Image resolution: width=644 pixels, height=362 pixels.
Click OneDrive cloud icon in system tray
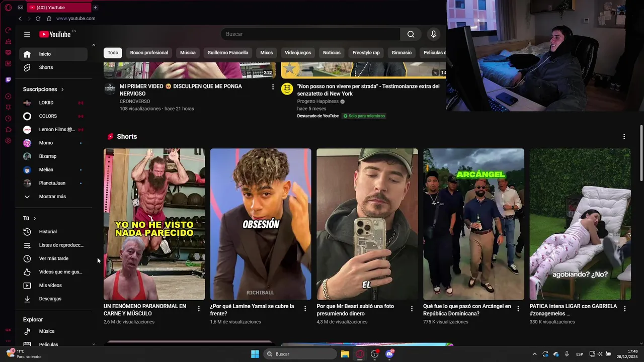(x=556, y=354)
